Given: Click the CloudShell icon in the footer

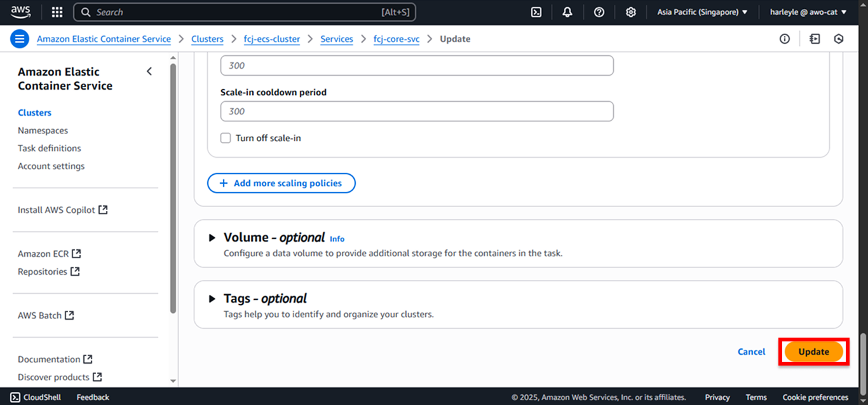Looking at the screenshot, I should (15, 397).
